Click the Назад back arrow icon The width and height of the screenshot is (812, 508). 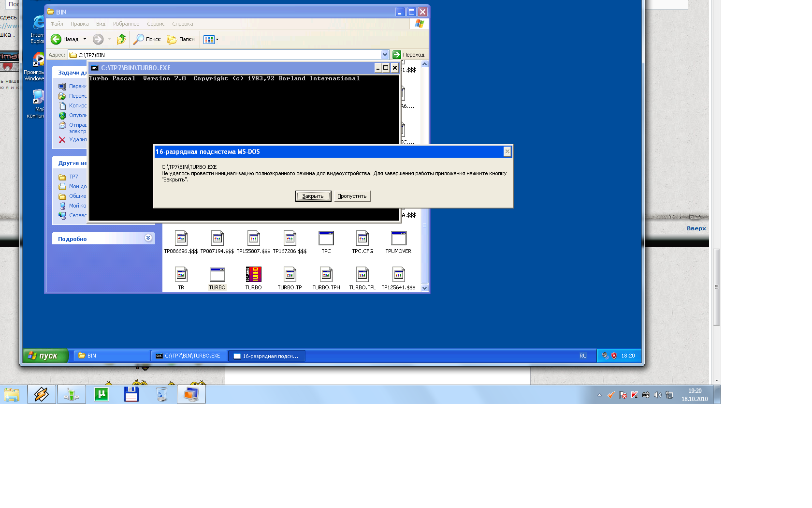(56, 39)
